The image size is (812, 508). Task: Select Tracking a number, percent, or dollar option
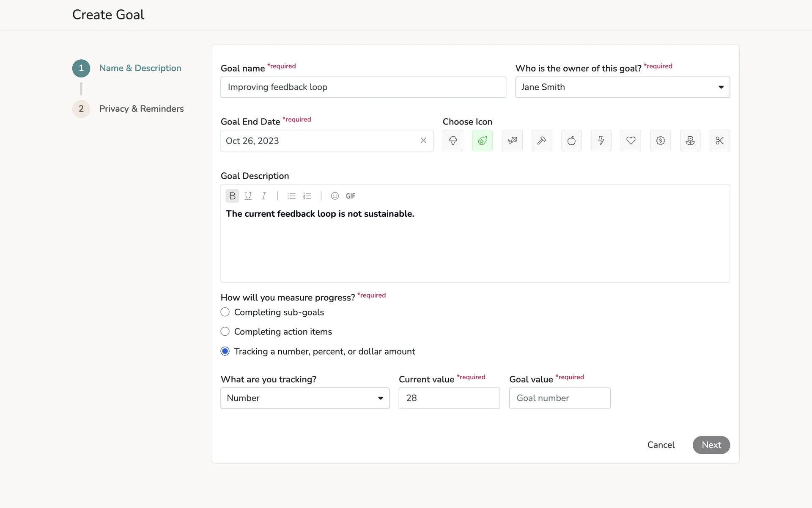225,351
